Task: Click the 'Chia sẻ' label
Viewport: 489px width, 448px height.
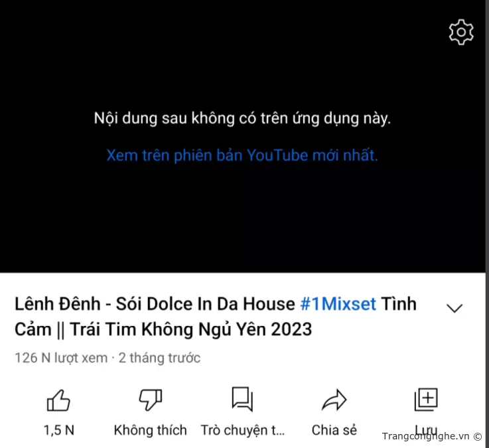Action: click(x=334, y=430)
